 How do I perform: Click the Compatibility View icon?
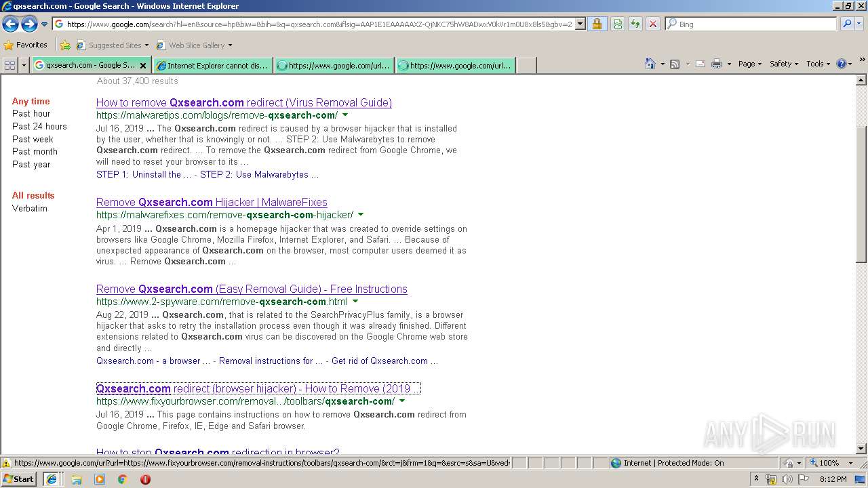618,24
